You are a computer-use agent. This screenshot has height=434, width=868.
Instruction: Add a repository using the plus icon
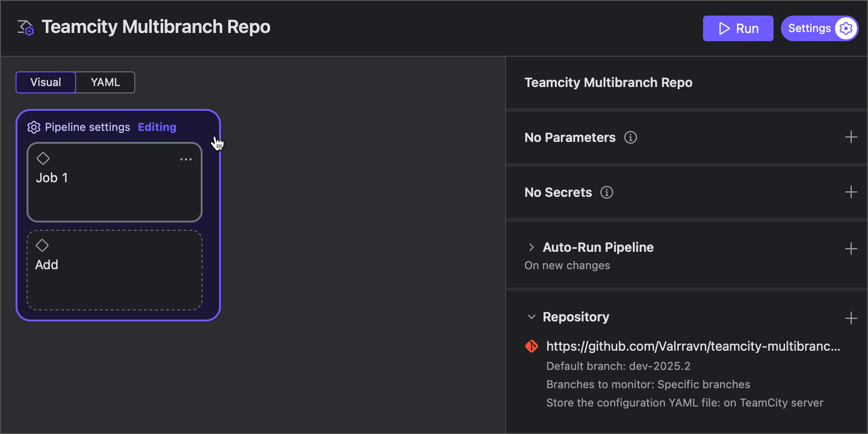(851, 318)
